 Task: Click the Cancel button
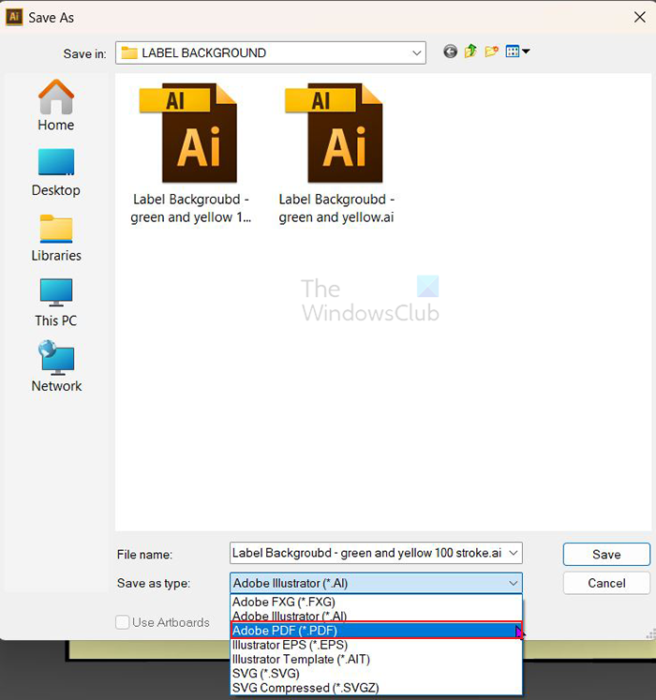606,583
